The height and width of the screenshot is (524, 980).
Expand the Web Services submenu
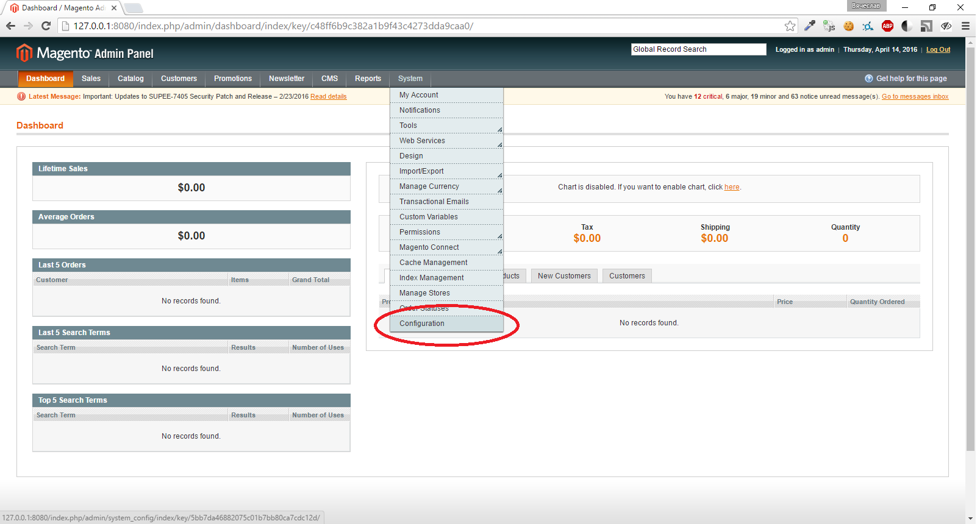tap(446, 141)
